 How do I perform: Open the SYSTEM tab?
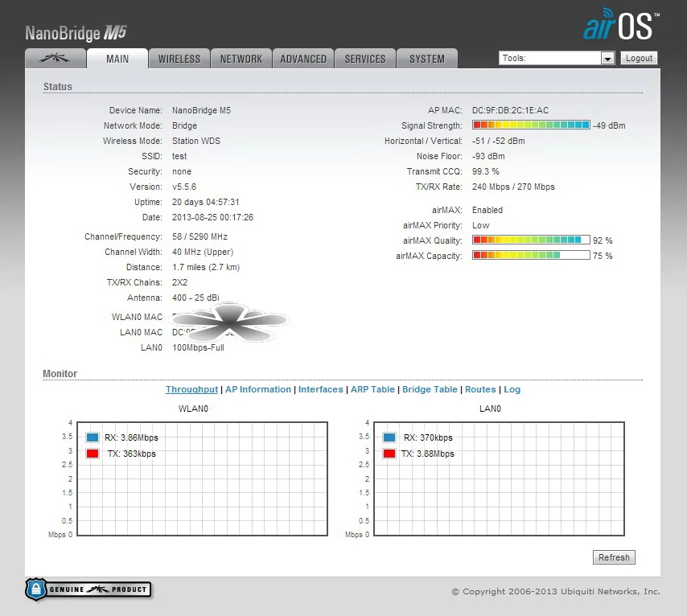coord(426,59)
